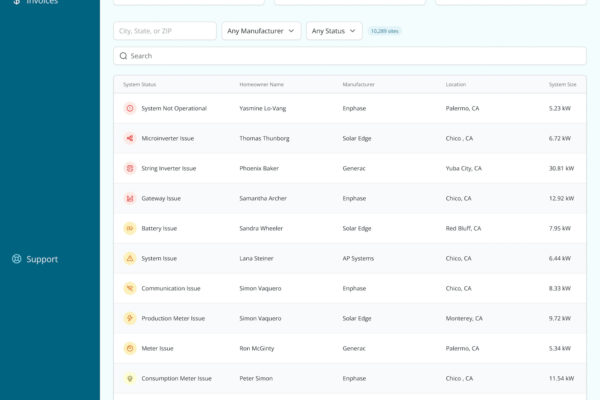The image size is (600, 400).
Task: Click the 12.92 kW system size
Action: (x=561, y=198)
